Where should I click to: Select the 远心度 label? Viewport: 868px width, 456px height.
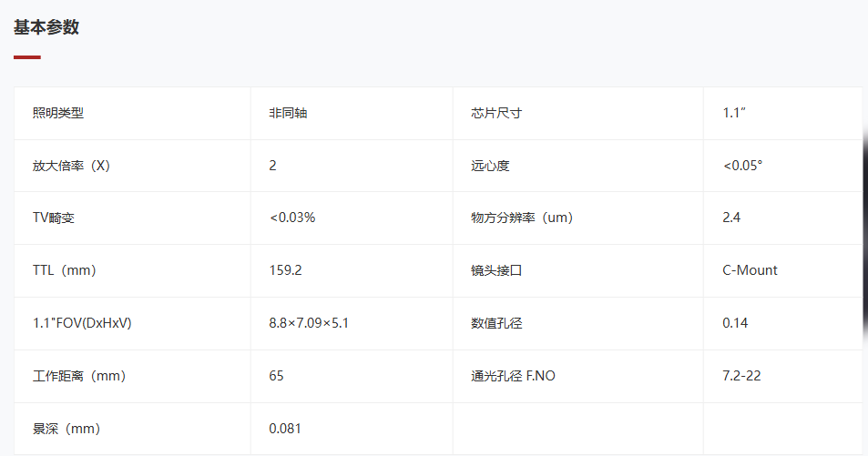[x=490, y=166]
